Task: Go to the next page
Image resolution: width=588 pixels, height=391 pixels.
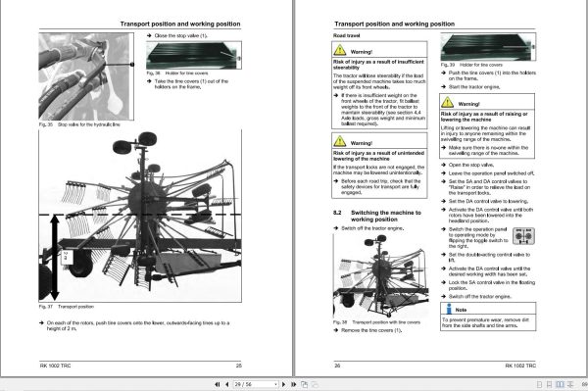Action: coord(283,384)
